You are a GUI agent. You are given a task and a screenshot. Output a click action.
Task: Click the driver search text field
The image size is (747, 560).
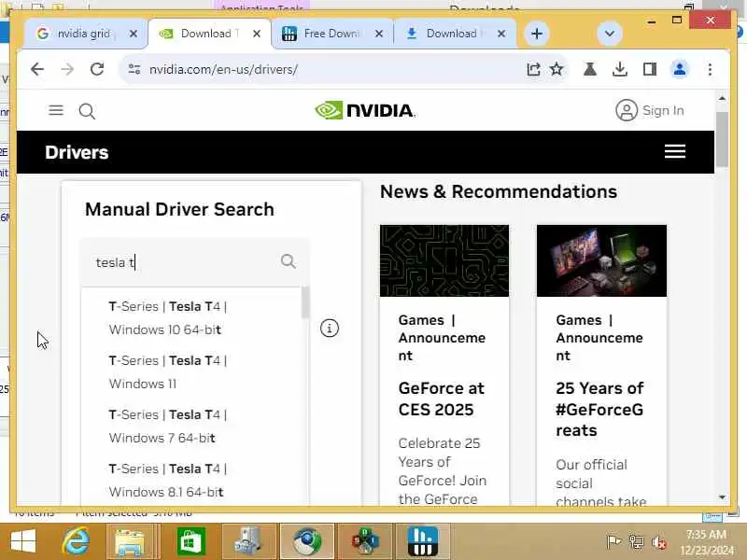[195, 262]
